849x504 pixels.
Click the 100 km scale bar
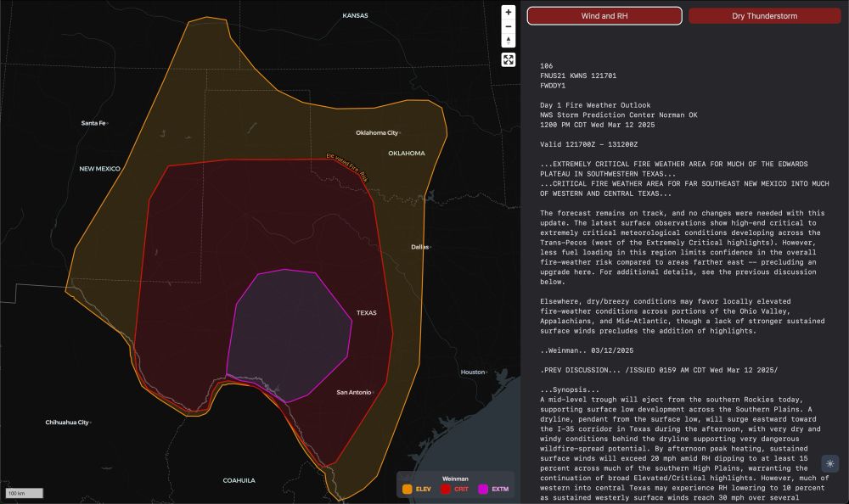(x=25, y=493)
